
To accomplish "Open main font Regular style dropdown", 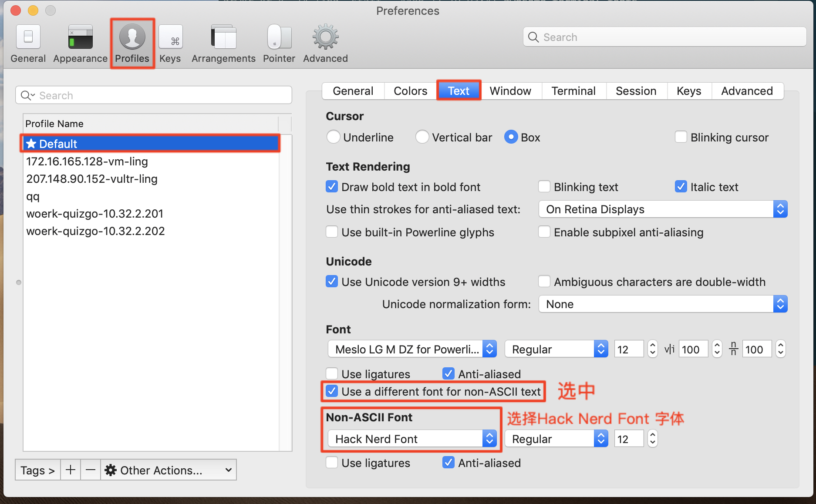I will 556,349.
